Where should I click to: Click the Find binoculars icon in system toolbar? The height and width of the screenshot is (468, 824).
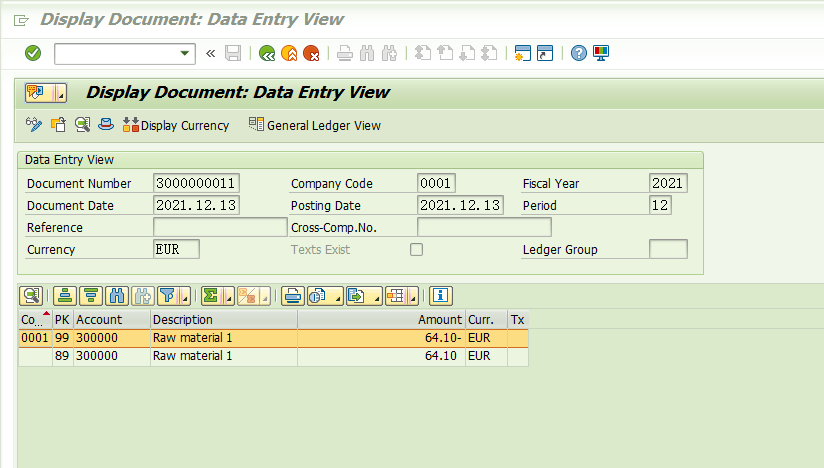[x=367, y=53]
